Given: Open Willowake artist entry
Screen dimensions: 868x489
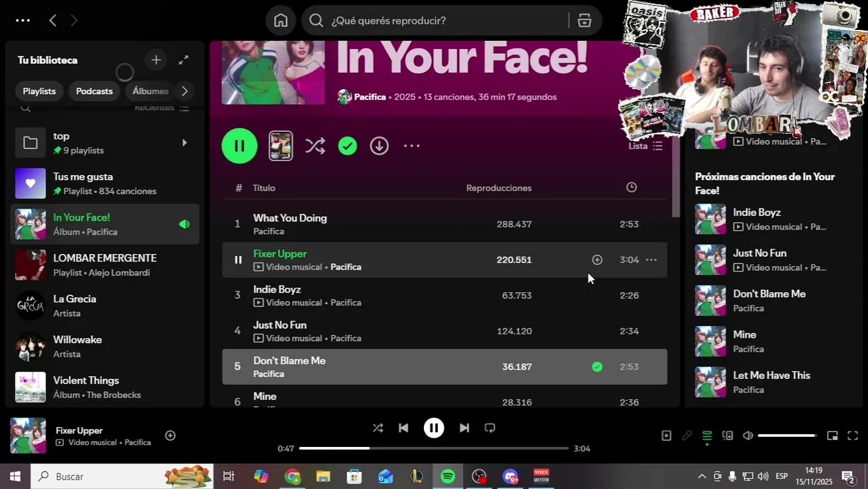Looking at the screenshot, I should 105,346.
